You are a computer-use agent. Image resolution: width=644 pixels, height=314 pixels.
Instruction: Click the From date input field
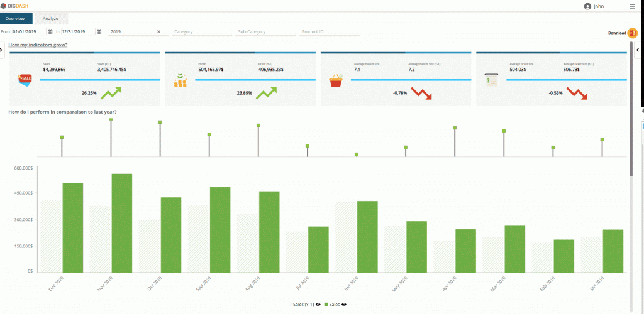click(x=30, y=31)
